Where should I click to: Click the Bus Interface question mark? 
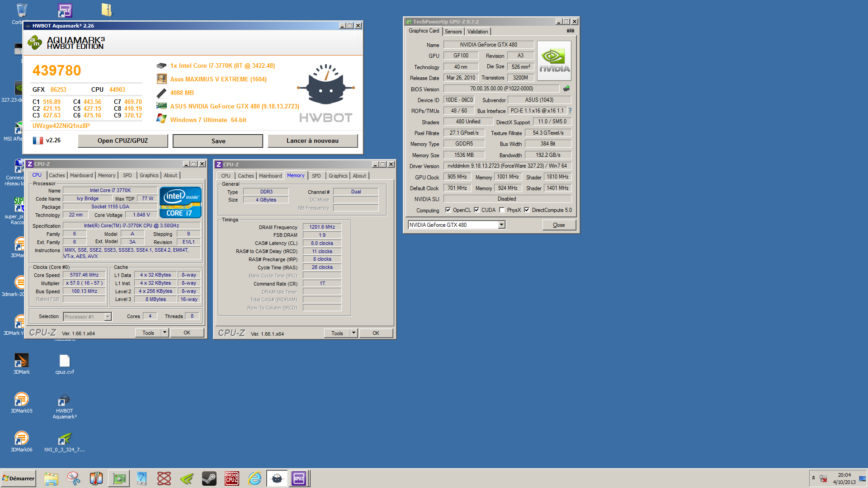pos(570,111)
